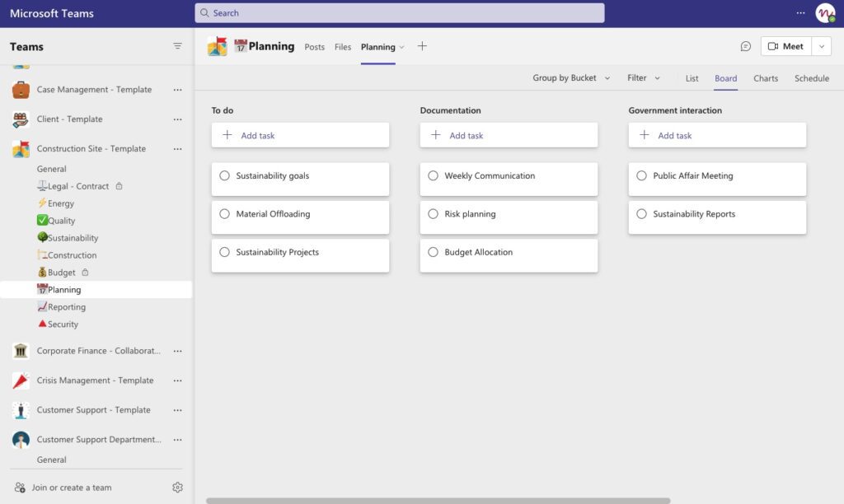Click plus icon in Government interaction Add task
844x504 pixels.
645,135
